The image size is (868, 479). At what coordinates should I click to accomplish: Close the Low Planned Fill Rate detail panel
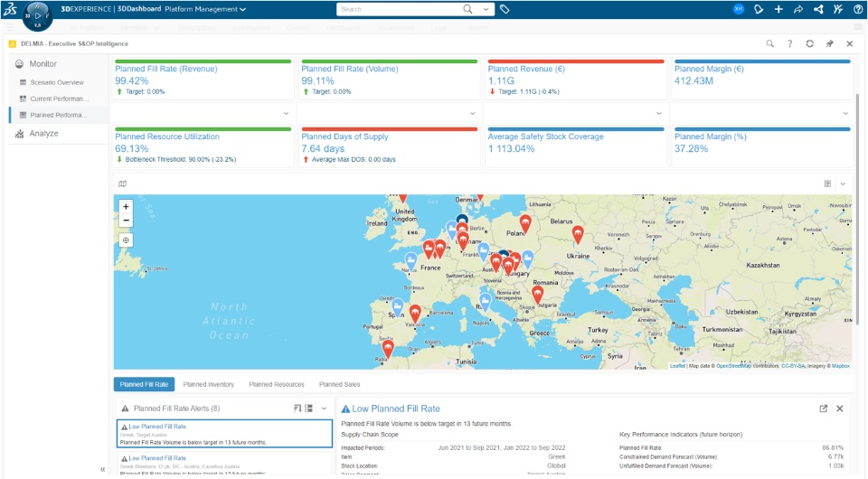[840, 409]
